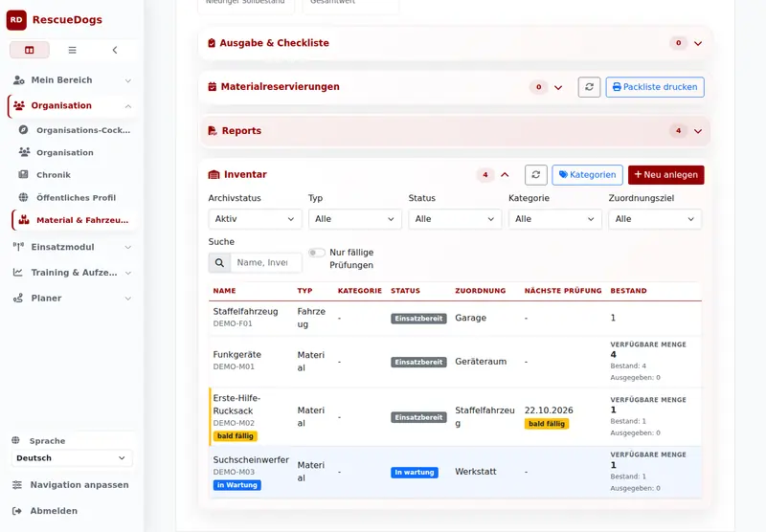Refresh the Inventar list
The height and width of the screenshot is (532, 766).
(536, 175)
